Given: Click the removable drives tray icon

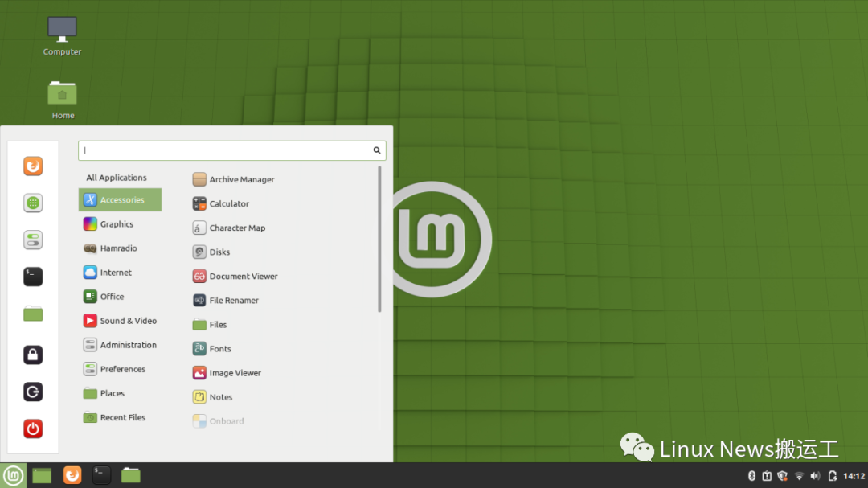Looking at the screenshot, I should pos(767,476).
